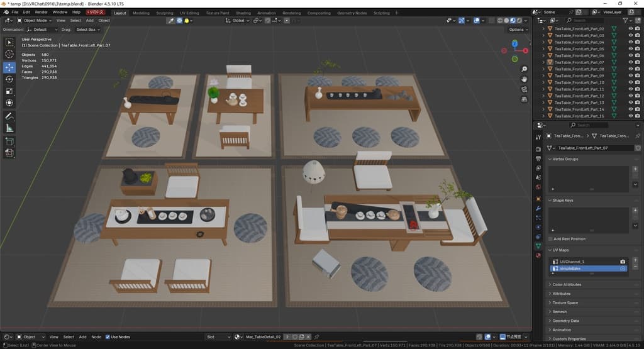
Task: Add a new UV map with plus button
Action: [x=635, y=260]
